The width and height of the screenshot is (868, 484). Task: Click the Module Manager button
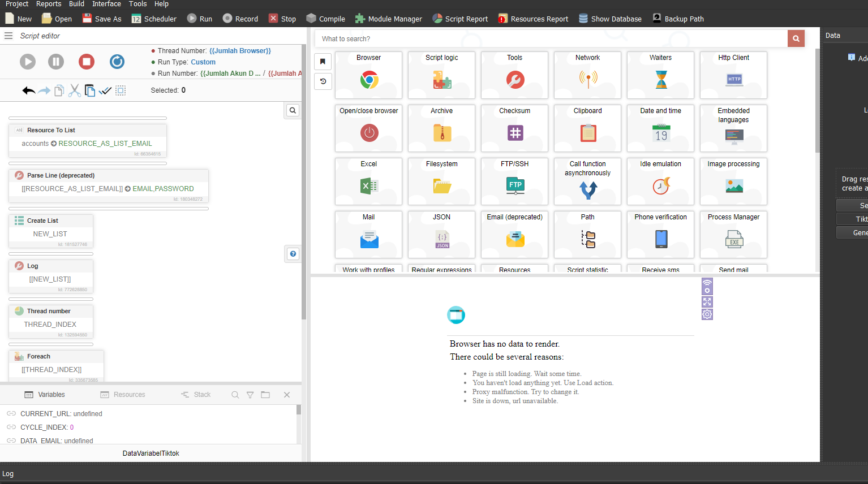389,19
